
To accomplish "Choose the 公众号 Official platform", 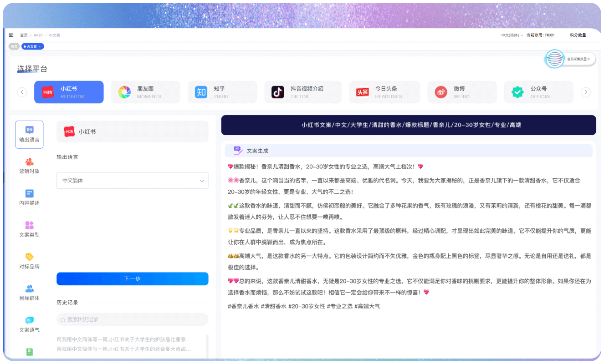I will pos(538,92).
